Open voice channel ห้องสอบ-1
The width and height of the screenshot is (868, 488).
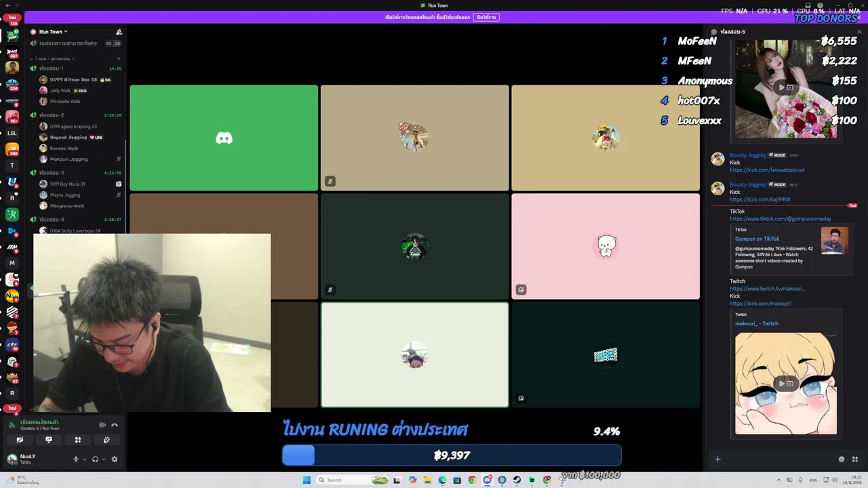coord(76,68)
